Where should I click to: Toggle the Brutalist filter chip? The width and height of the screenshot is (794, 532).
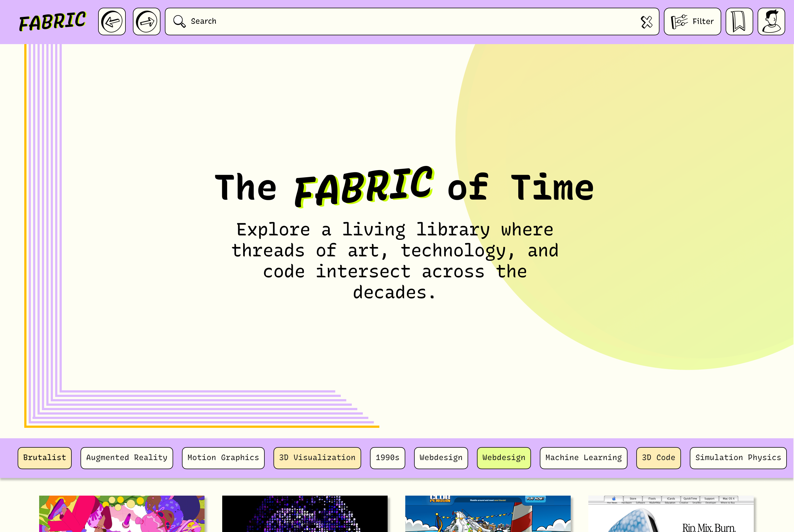[x=44, y=458]
